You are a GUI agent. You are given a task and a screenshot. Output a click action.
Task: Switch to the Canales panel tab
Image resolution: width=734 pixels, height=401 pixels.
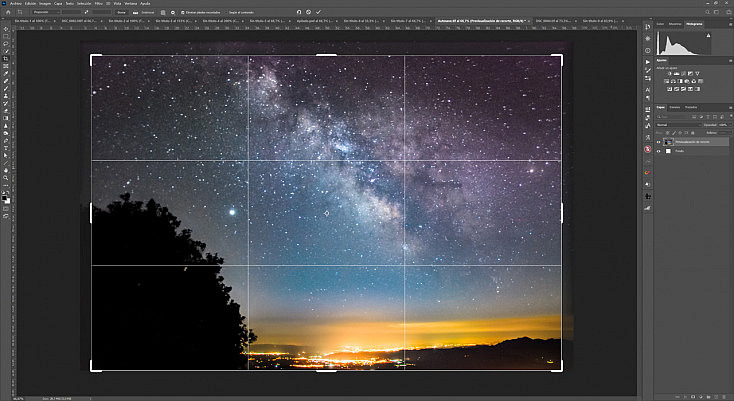[675, 107]
